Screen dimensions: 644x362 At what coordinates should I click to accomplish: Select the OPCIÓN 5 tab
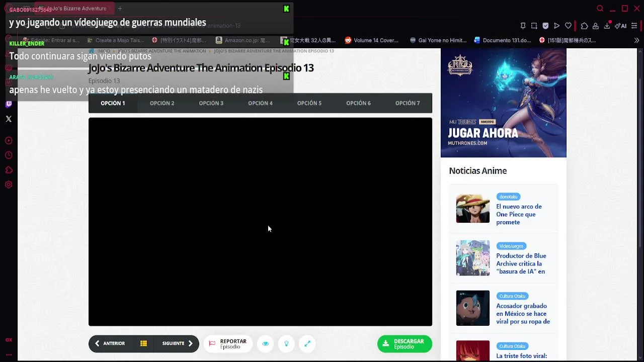pos(309,103)
